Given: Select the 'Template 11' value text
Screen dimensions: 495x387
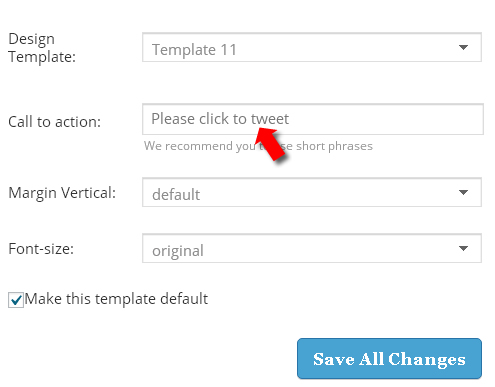Looking at the screenshot, I should point(194,50).
